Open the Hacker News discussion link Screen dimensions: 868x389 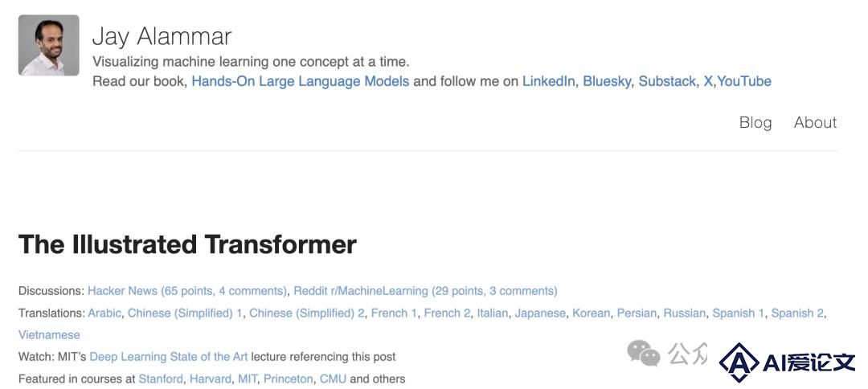pos(187,291)
